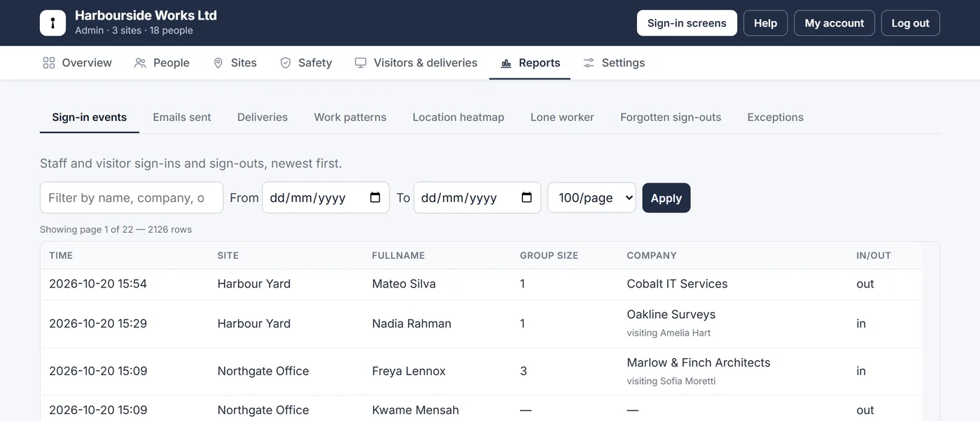Open the 100/page rows dropdown
The height and width of the screenshot is (421, 980).
tap(591, 198)
